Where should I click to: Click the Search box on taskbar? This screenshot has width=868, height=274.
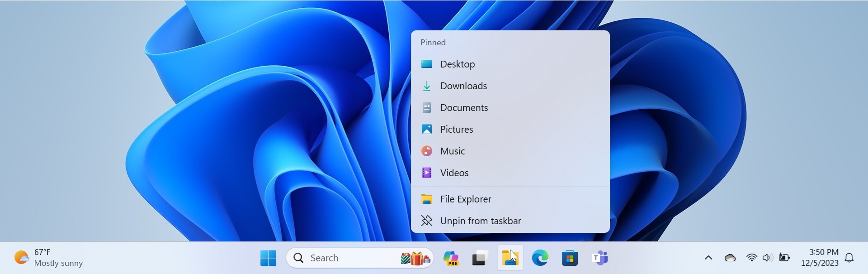(x=344, y=258)
